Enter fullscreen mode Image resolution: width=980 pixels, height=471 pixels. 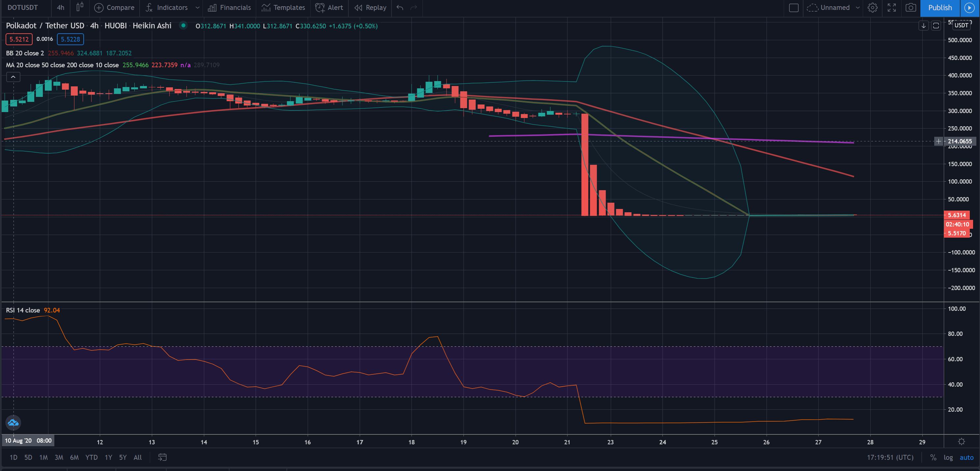[x=891, y=7]
